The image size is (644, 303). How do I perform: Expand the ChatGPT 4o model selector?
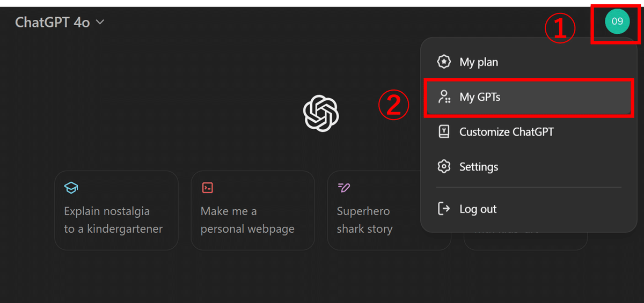point(60,23)
